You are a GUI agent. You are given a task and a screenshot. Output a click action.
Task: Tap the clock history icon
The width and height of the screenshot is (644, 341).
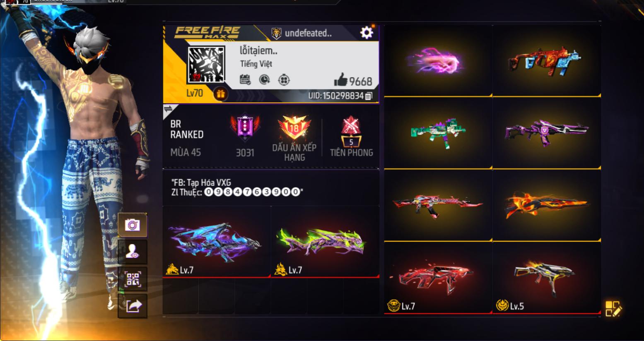264,79
